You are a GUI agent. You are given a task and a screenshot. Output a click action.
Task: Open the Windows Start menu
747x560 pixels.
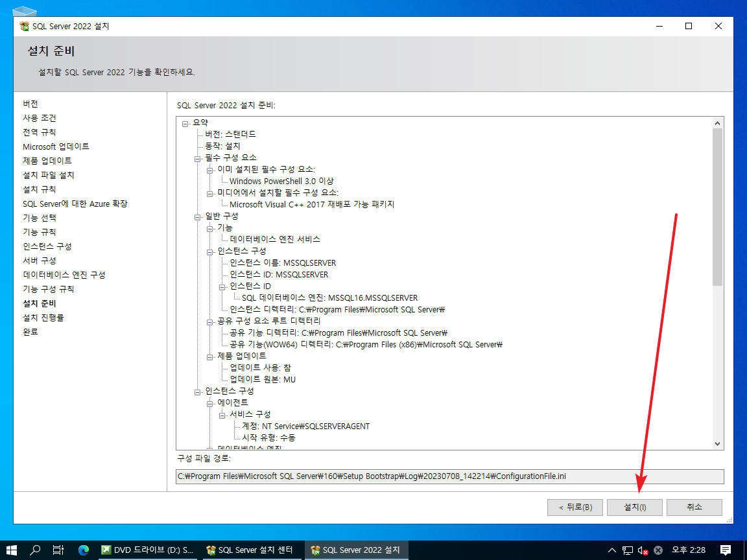tap(12, 550)
